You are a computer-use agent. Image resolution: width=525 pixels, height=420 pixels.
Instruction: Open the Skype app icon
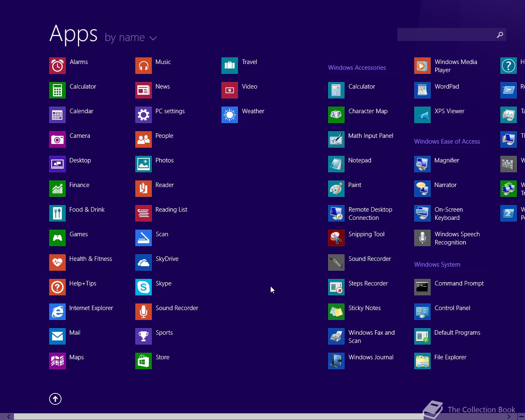click(144, 287)
